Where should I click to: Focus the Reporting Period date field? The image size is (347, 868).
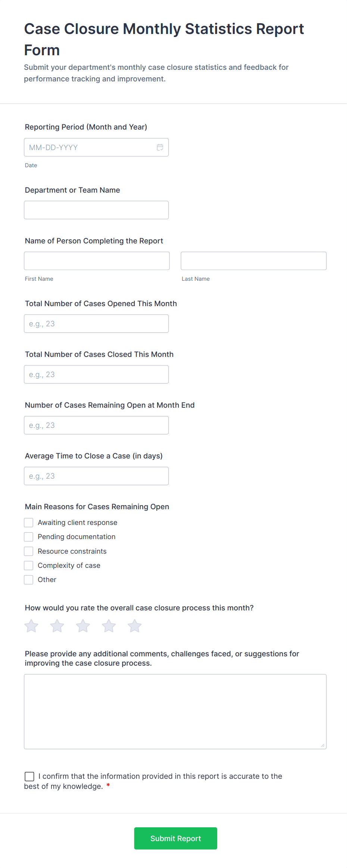[x=90, y=147]
